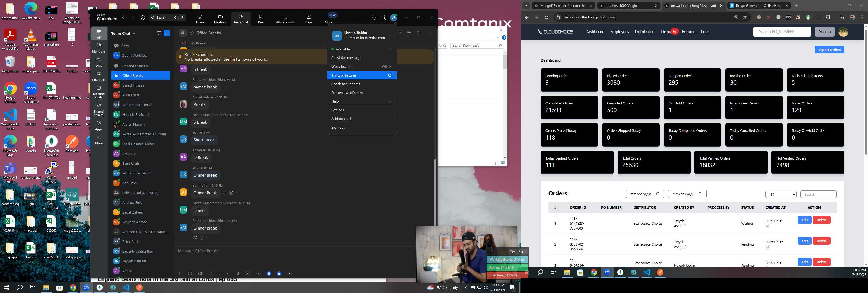Open Employees page in CloudChoice navbar
The width and height of the screenshot is (868, 293).
pos(619,32)
